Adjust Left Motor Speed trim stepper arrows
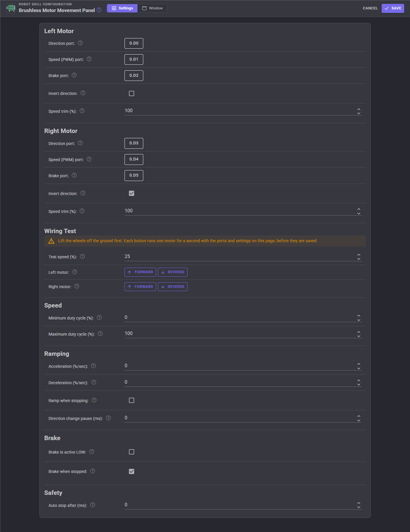 [359, 111]
